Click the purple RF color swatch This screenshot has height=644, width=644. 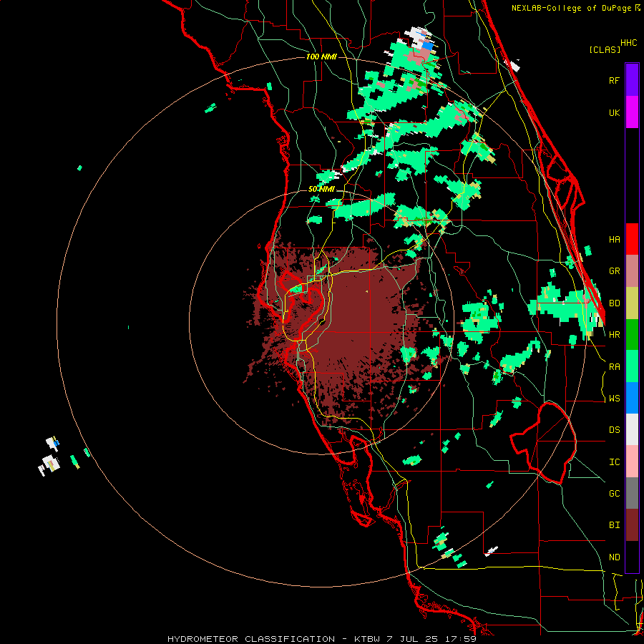pyautogui.click(x=632, y=79)
